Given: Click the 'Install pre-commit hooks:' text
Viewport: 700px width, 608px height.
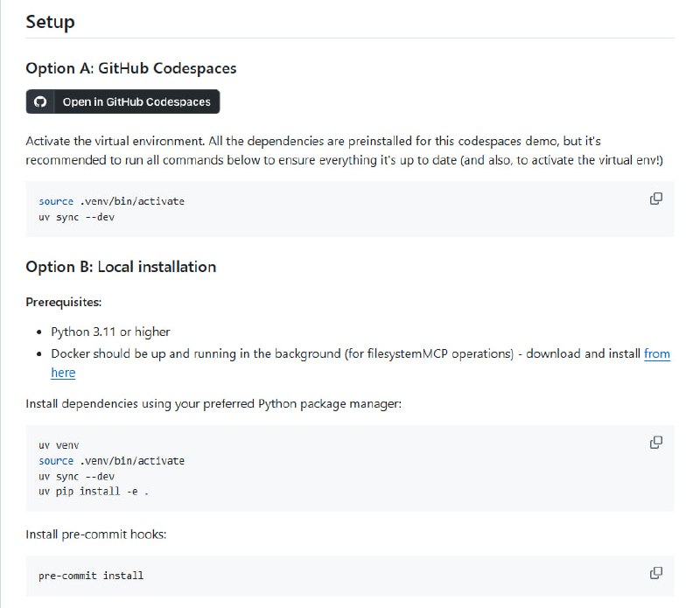Looking at the screenshot, I should pyautogui.click(x=95, y=533).
